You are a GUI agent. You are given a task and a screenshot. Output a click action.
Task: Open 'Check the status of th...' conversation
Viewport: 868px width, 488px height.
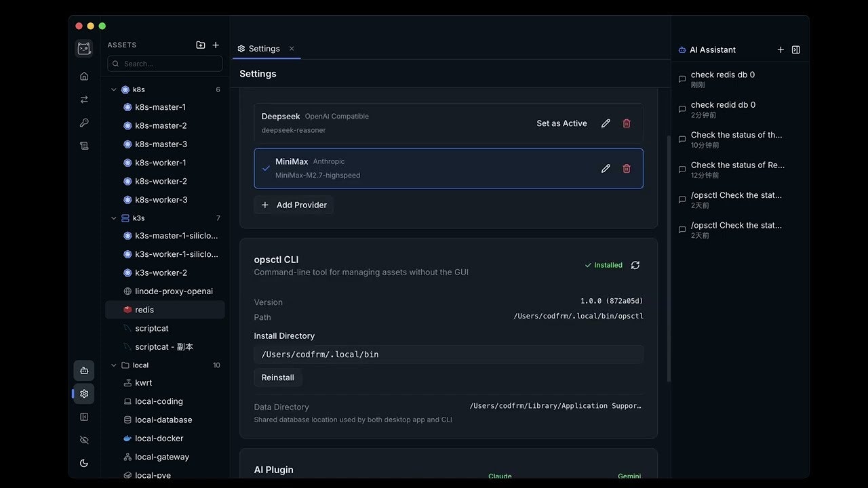tap(740, 140)
